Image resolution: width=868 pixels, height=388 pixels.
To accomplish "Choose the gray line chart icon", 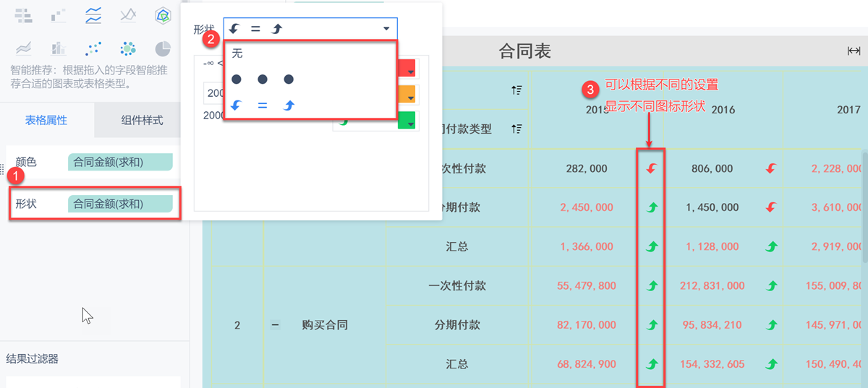I will [x=128, y=14].
